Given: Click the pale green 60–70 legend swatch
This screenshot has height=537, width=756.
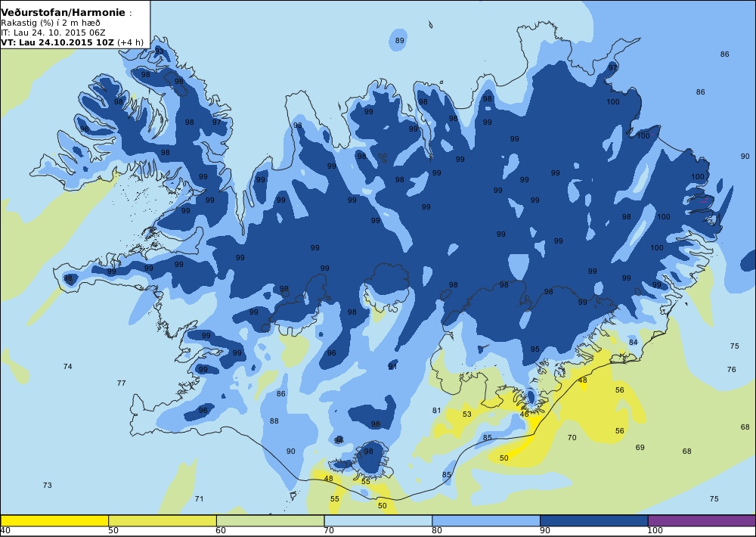Looking at the screenshot, I should 271,520.
